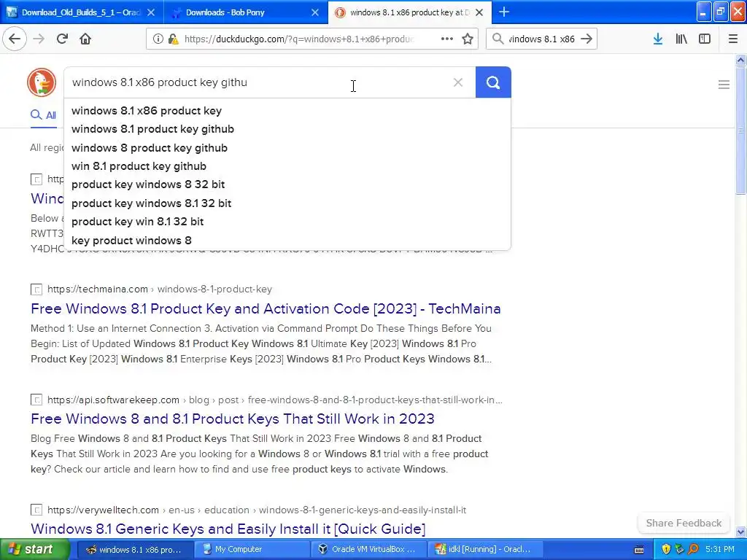Image resolution: width=747 pixels, height=560 pixels.
Task: Click the techmaina result favicon
Action: [36, 289]
